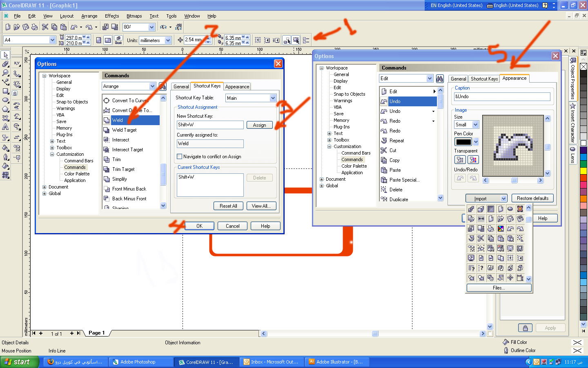Click the Redo arrow in the standard toolbar
Screen dimensions: 588x368
point(89,27)
